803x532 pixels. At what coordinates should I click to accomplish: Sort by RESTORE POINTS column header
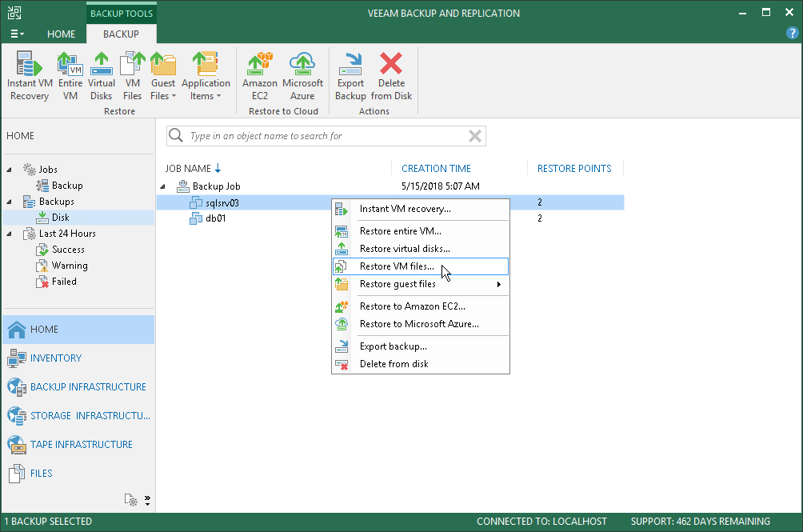point(574,169)
